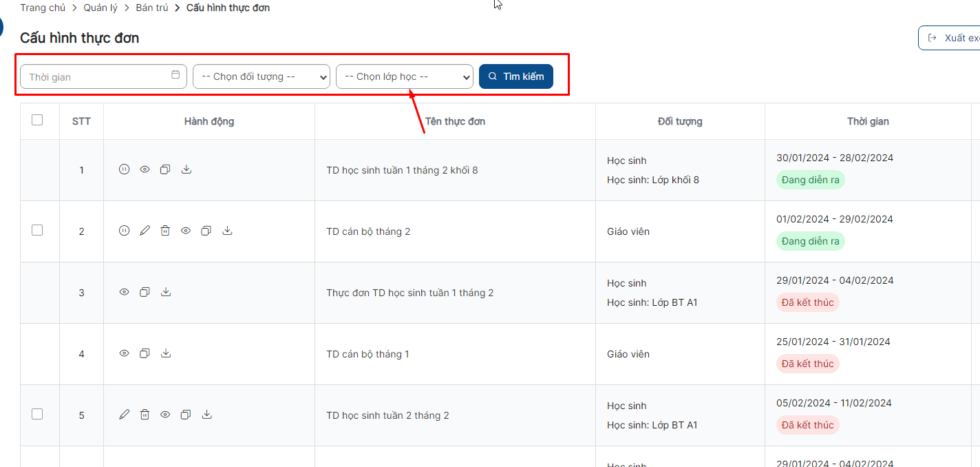The image size is (980, 467).
Task: View 'Thực đơn TD học sinh tuần 1 tháng 2'
Action: click(124, 292)
